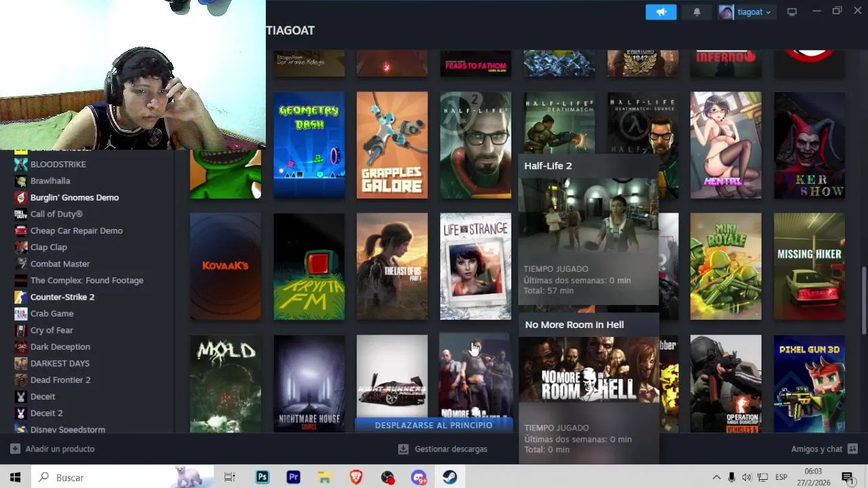This screenshot has height=488, width=868.
Task: Select BLOODSTRIKE in the library list
Action: (x=58, y=164)
